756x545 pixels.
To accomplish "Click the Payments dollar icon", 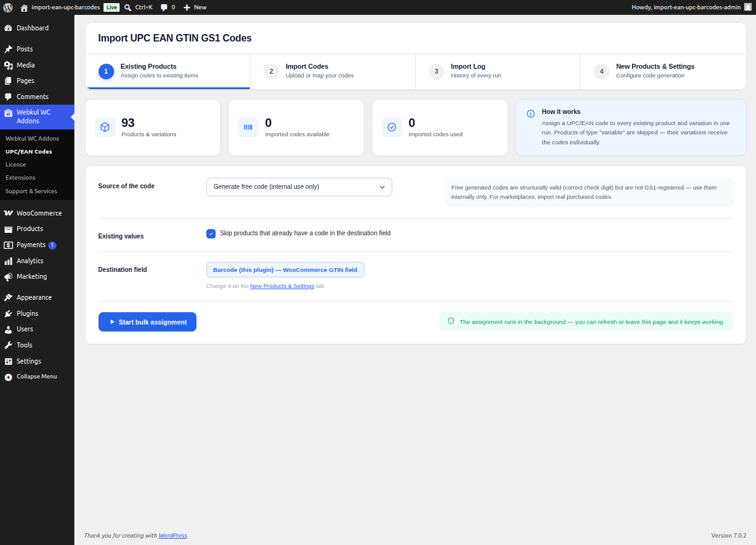I will [8, 245].
